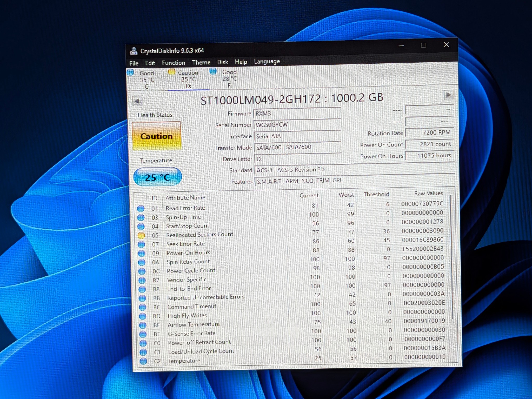Select the C: drive Good 35 °C tab
Viewport: 532px width, 399px height.
coord(147,80)
